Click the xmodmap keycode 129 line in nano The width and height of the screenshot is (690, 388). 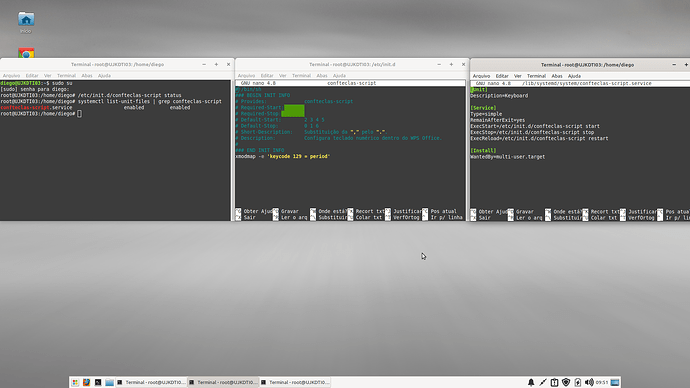tap(283, 156)
